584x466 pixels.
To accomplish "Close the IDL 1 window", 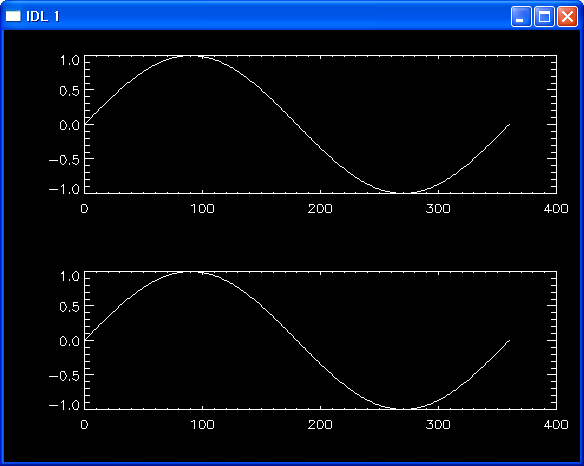I will pyautogui.click(x=567, y=16).
